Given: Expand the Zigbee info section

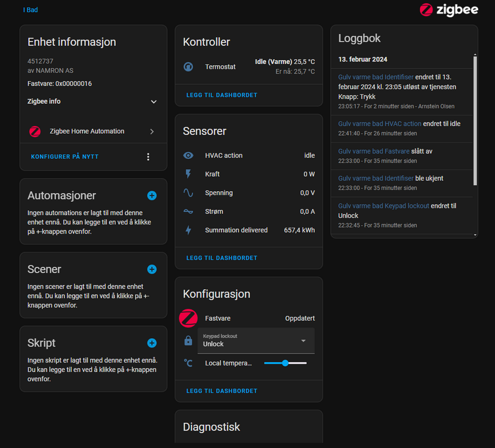Looking at the screenshot, I should (153, 102).
